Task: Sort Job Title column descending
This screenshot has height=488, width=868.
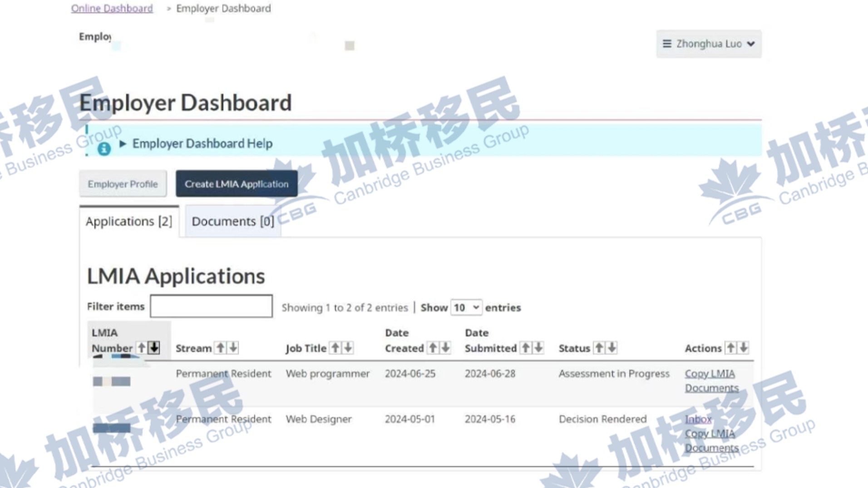Action: pyautogui.click(x=348, y=348)
